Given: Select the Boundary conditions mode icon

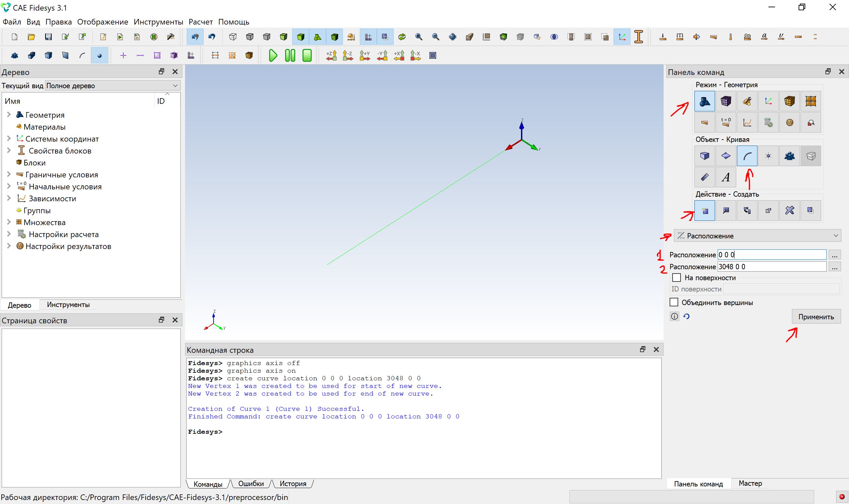Looking at the screenshot, I should [x=705, y=122].
